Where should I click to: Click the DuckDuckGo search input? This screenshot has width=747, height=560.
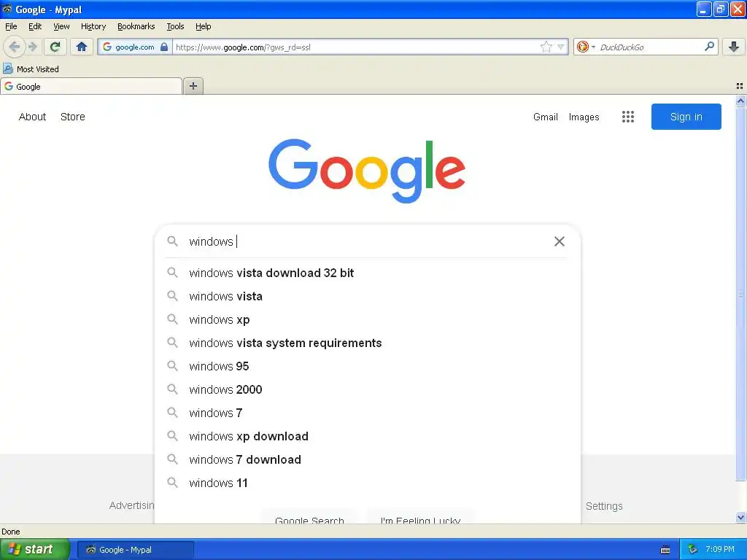[649, 47]
